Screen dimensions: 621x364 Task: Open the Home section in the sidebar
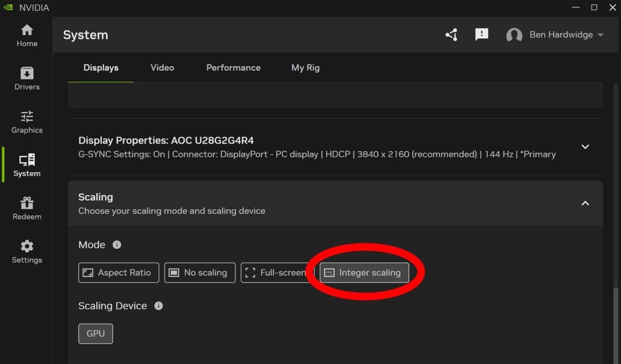coord(26,34)
